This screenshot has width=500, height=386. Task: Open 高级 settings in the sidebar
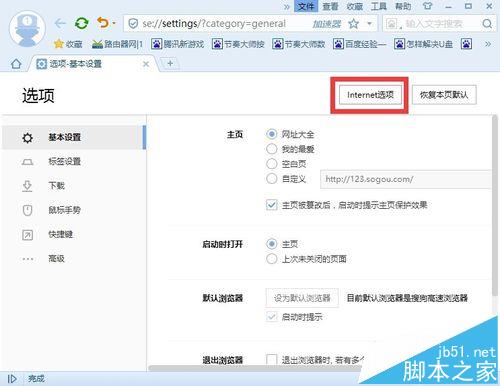click(74, 259)
